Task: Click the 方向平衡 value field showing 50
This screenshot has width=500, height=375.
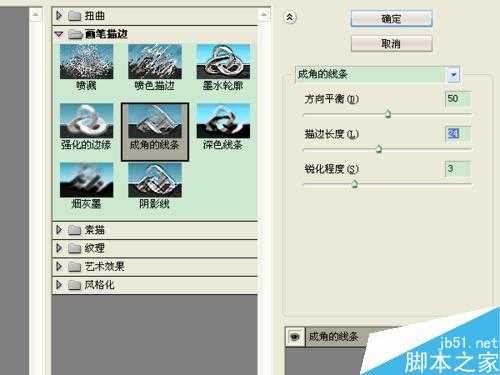Action: 458,99
